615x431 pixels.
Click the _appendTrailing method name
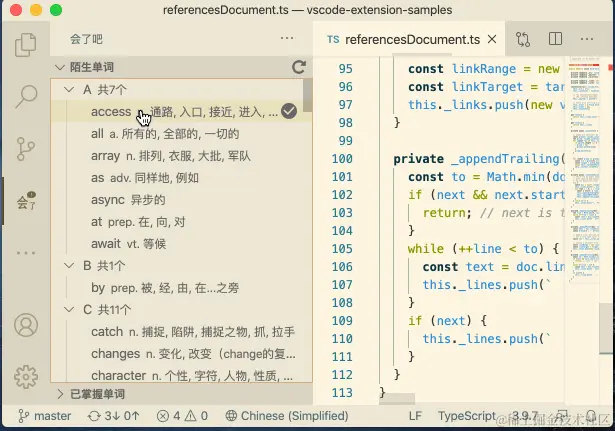[505, 159]
